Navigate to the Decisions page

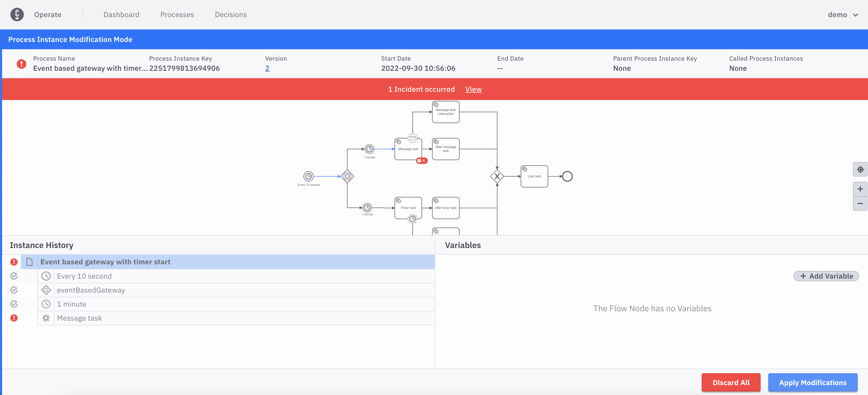230,15
